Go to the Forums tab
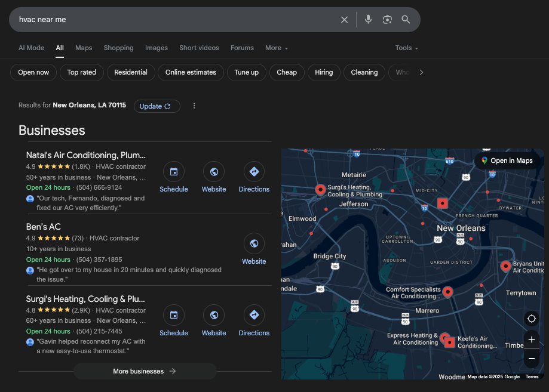 [242, 48]
